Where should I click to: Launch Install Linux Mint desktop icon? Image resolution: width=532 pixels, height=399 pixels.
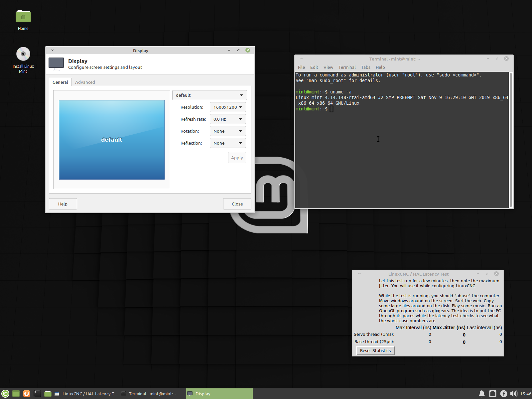point(23,60)
